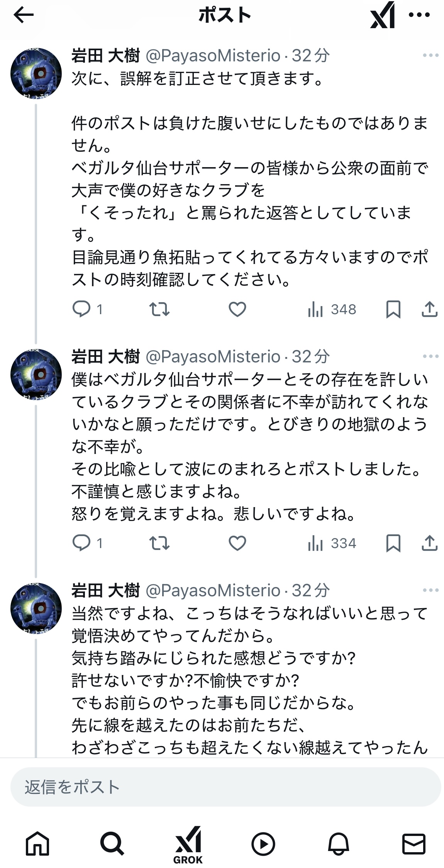Expand more options on the first post
444x868 pixels.
(430, 56)
